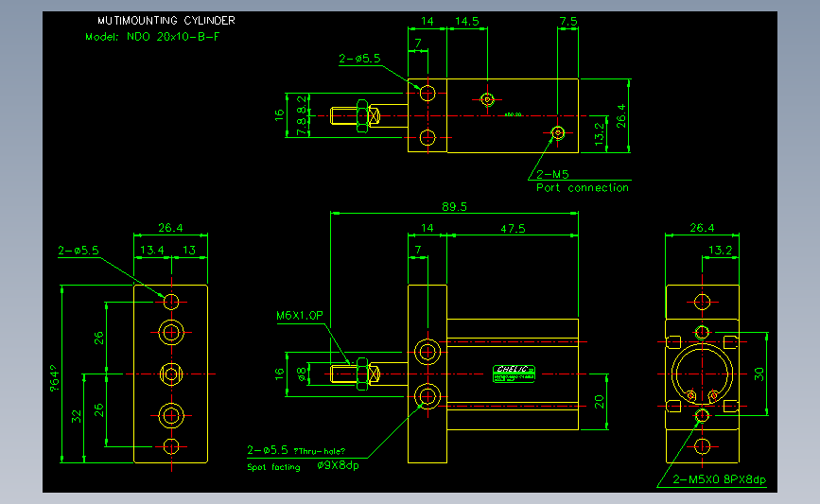Click the '30' dimension in right view

759,374
